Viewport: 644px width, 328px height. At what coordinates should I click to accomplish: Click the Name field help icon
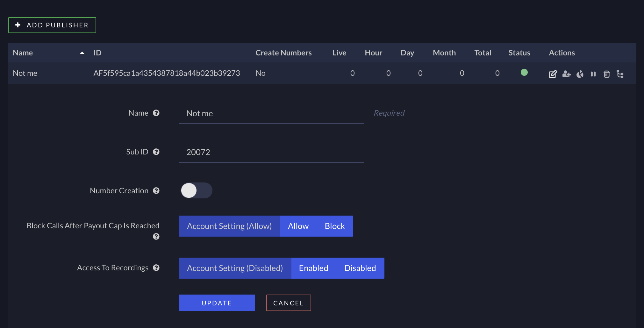tap(156, 113)
